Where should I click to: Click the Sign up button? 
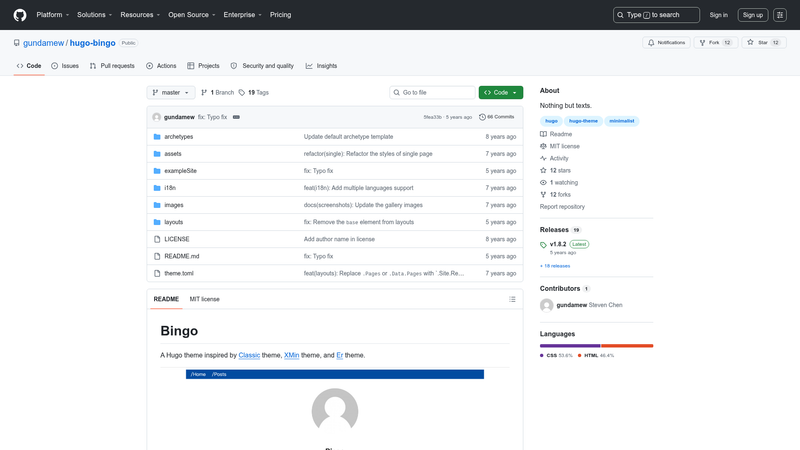(x=753, y=15)
